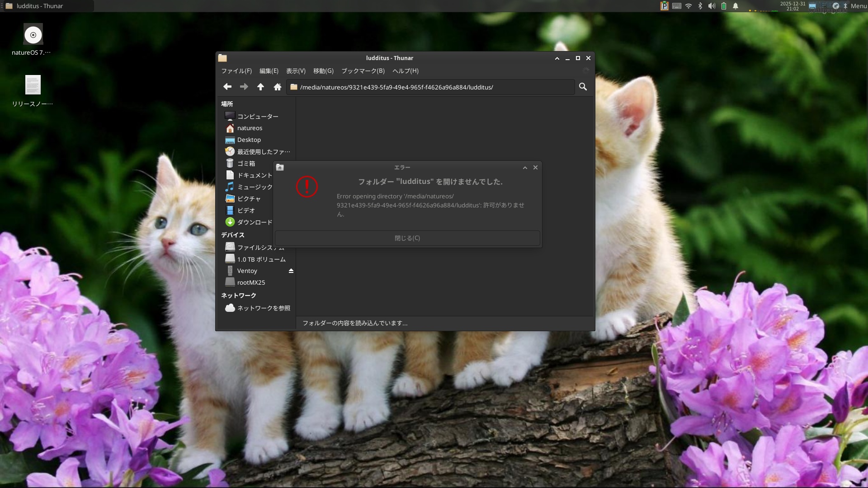Open the ファイル(F) menu

coord(236,71)
